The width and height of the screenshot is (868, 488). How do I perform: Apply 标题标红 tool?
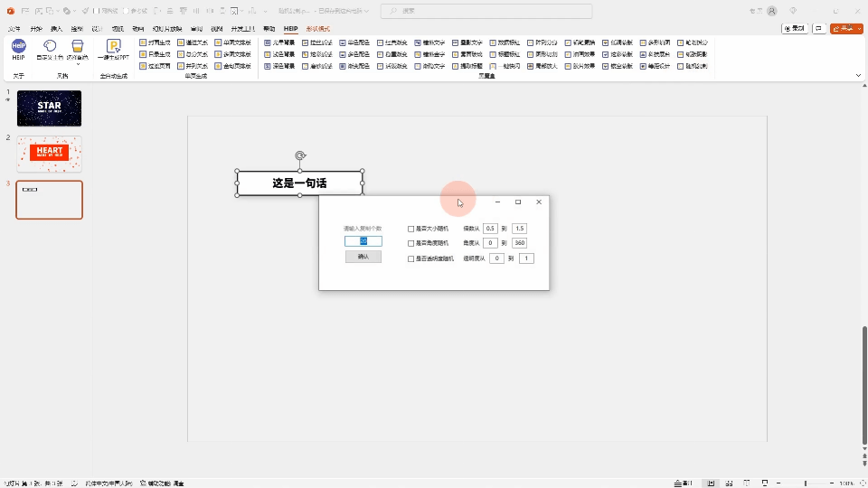505,54
